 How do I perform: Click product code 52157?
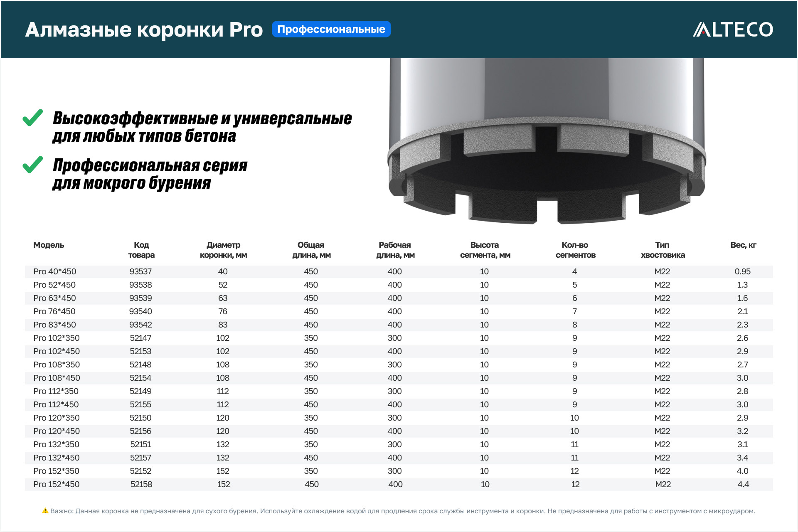click(140, 458)
